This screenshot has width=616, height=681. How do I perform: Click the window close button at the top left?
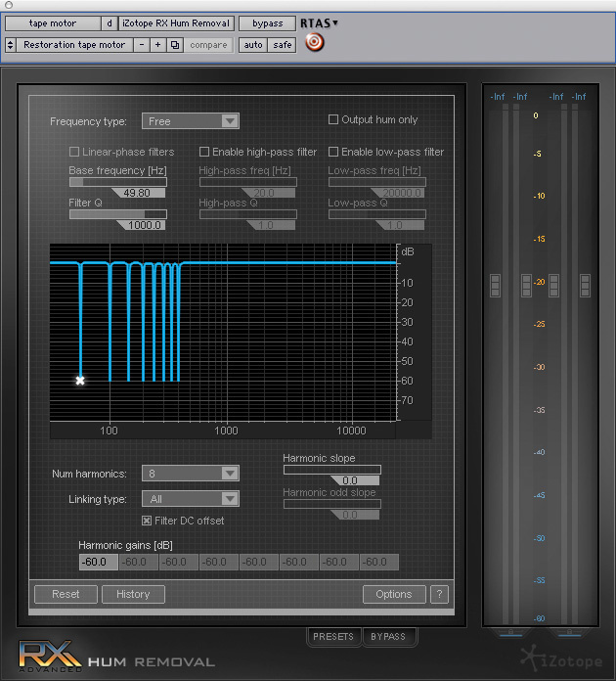9,5
